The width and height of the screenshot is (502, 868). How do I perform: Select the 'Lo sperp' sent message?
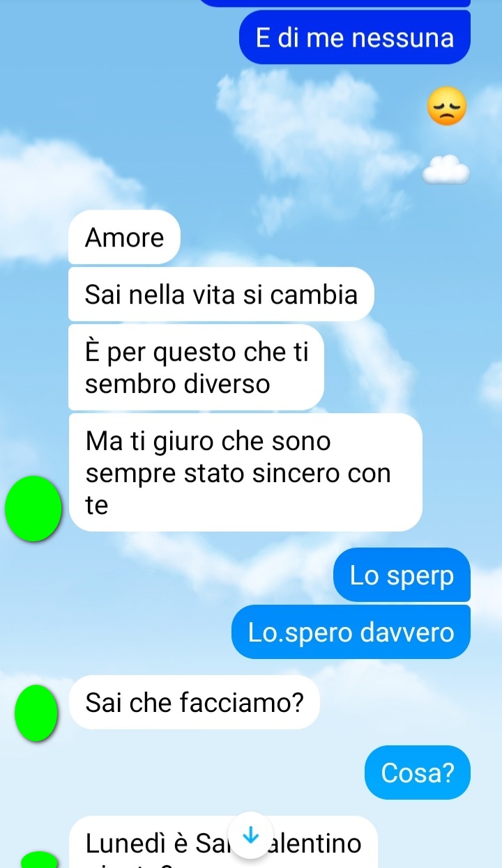402,575
